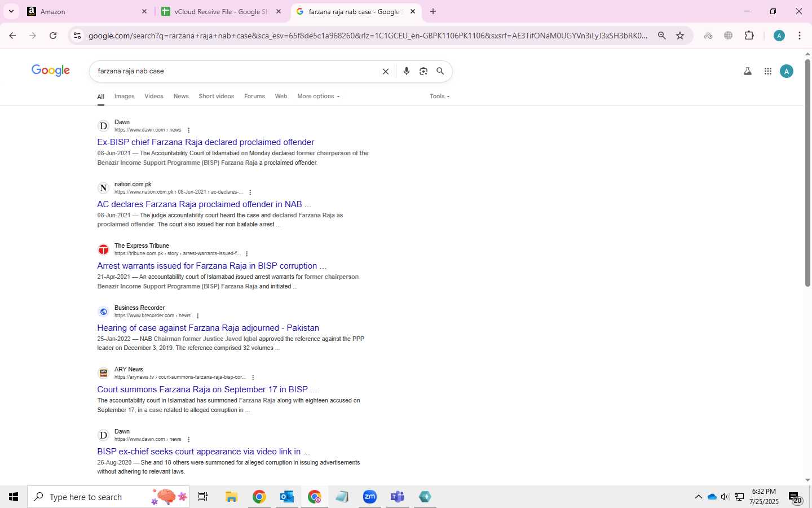Open the Windows Start menu
Image resolution: width=812 pixels, height=508 pixels.
point(14,497)
